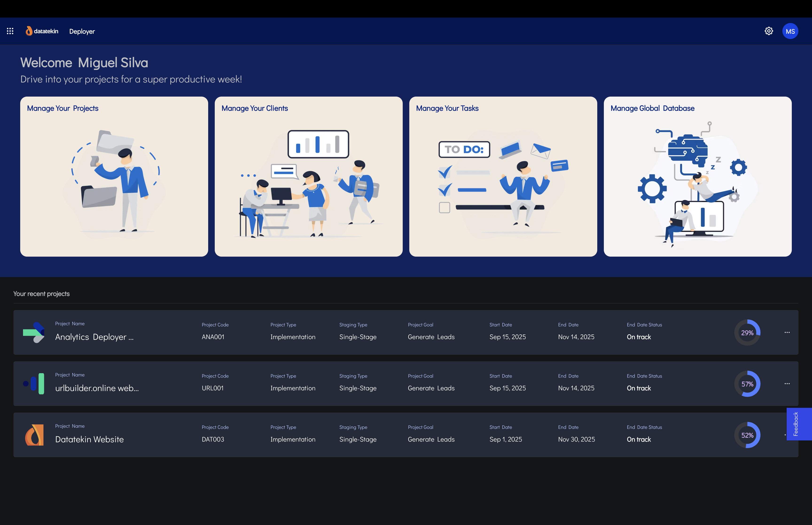Open the apps grid launcher icon
The height and width of the screenshot is (525, 812).
10,31
